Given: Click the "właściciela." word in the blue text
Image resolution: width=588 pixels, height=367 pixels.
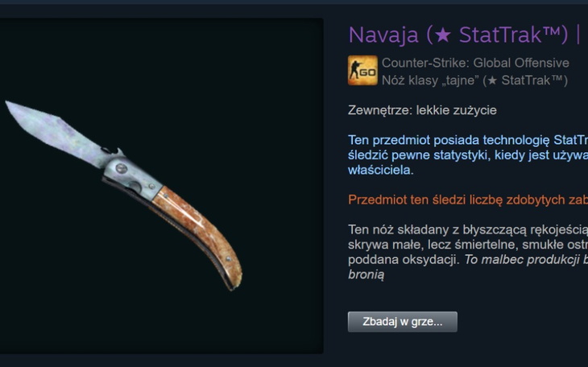Looking at the screenshot, I should point(381,170).
